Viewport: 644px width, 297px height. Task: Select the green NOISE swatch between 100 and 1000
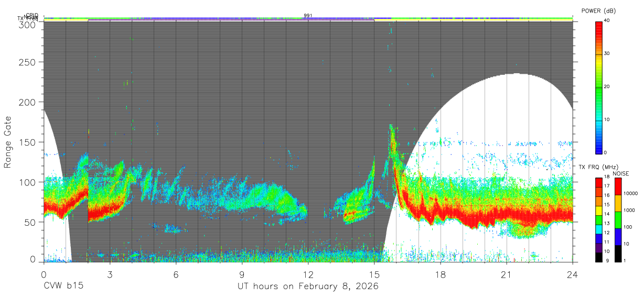(617, 219)
